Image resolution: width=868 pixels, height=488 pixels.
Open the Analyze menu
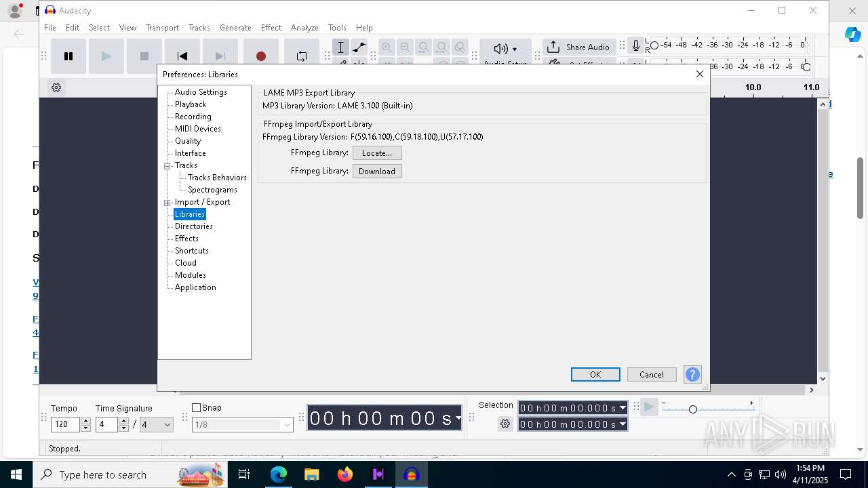pyautogui.click(x=304, y=28)
